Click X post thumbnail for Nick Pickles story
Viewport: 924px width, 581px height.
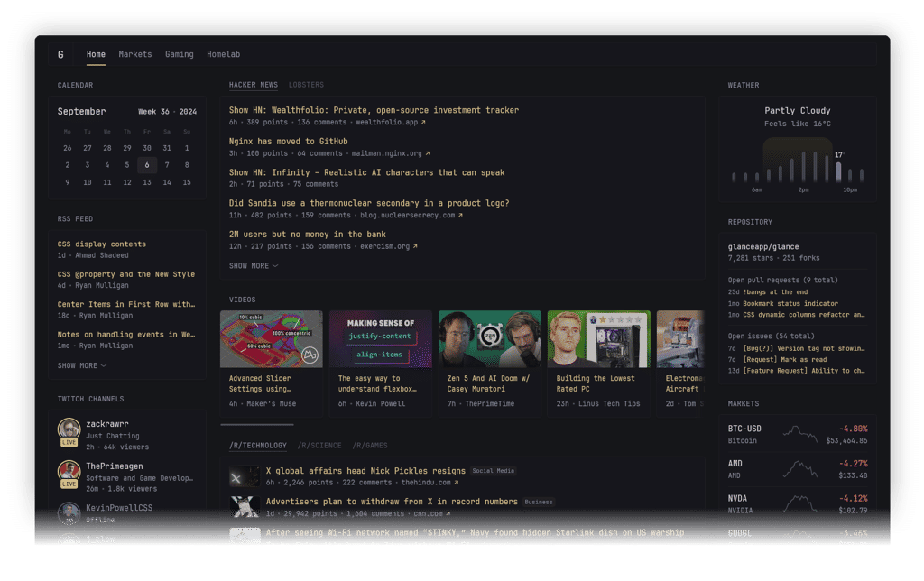coord(245,476)
